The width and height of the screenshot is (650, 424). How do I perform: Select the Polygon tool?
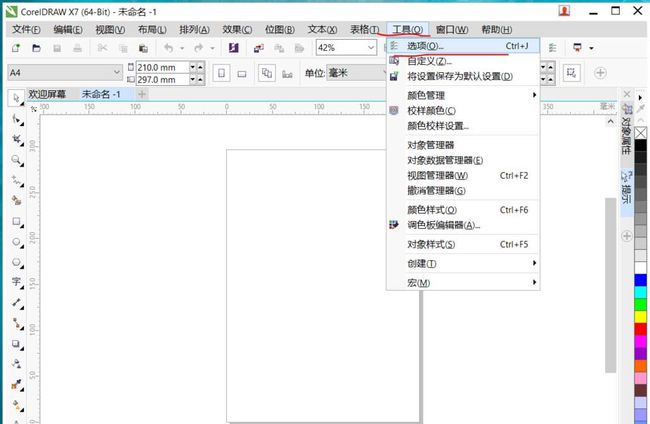[16, 262]
